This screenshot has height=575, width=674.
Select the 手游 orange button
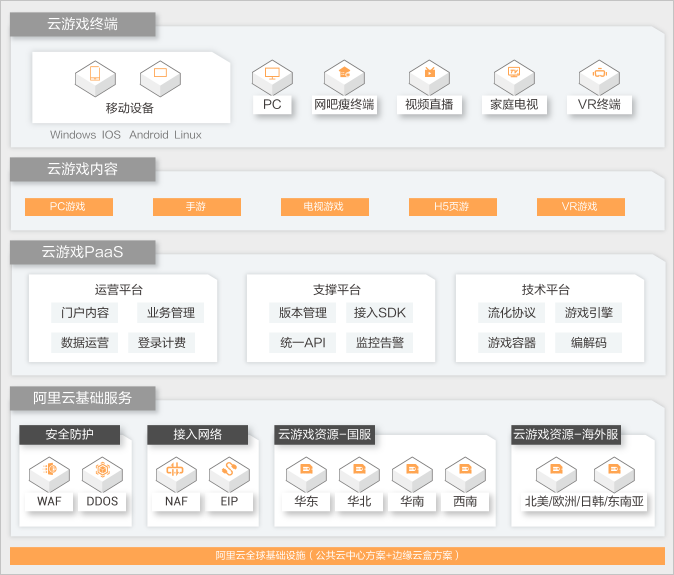197,207
